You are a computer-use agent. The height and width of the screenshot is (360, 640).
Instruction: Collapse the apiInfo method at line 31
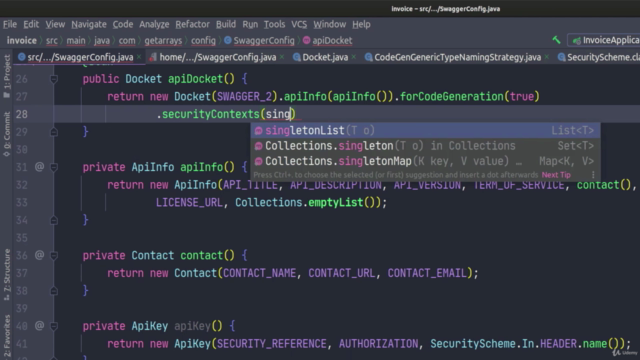click(54, 167)
